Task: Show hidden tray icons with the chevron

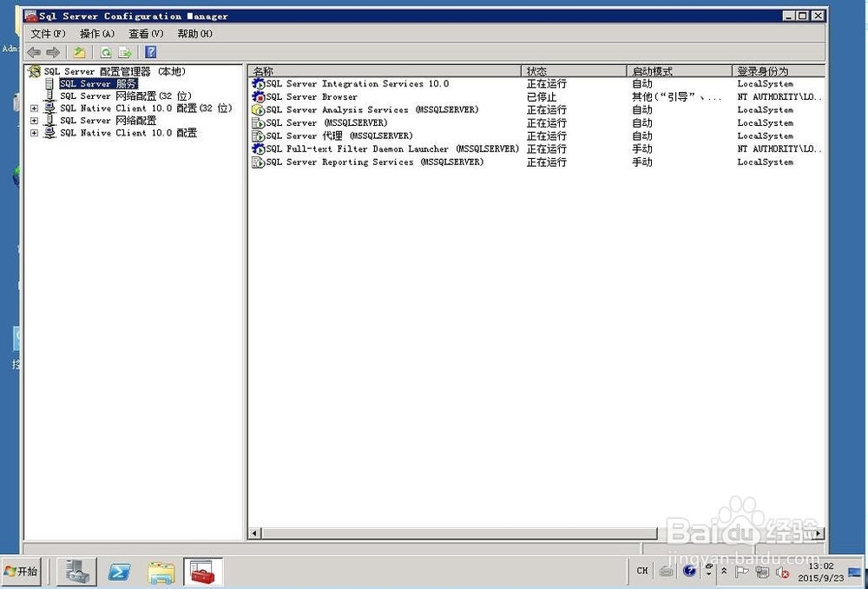Action: coord(724,571)
